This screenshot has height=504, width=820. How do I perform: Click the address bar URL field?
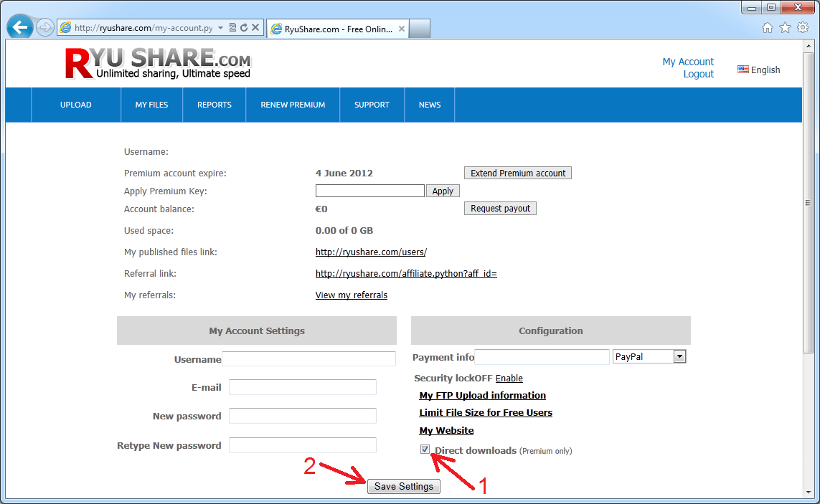143,28
